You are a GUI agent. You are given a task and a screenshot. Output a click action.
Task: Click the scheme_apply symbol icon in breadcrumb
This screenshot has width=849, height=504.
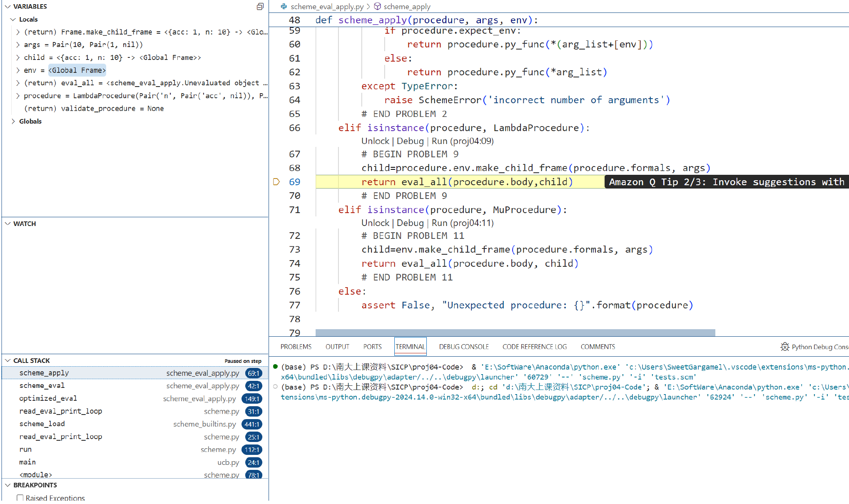(377, 6)
